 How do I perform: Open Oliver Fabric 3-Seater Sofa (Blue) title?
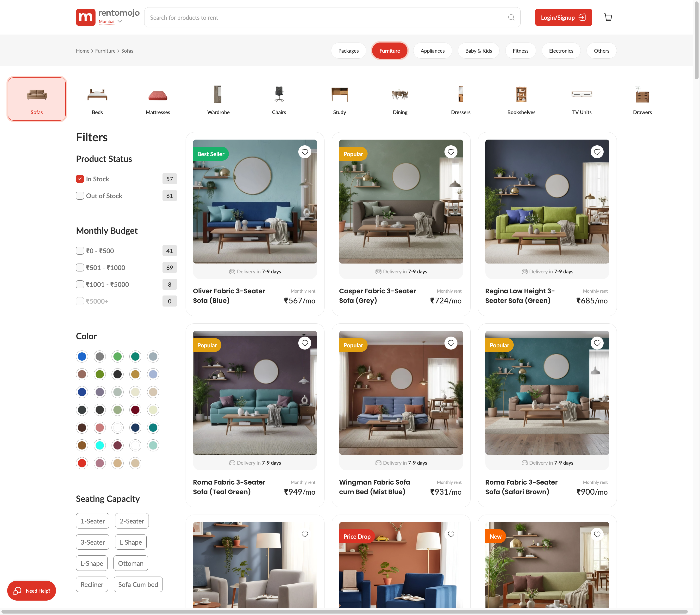[x=229, y=296]
